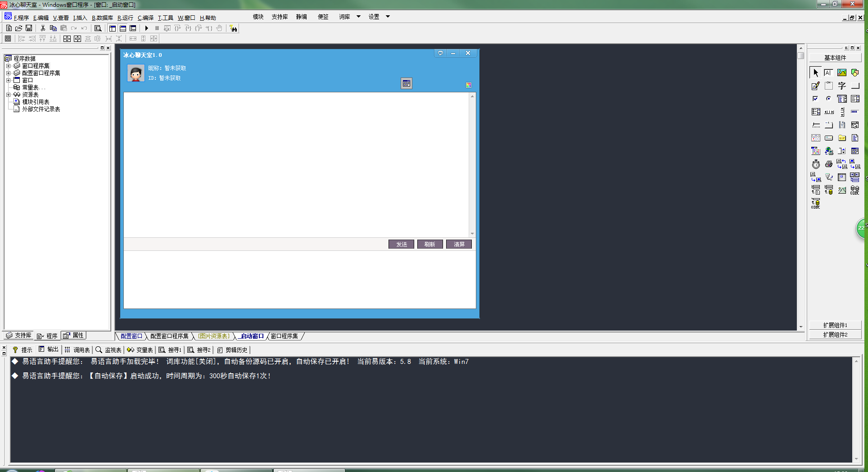Expand the 窗口程序集 tree node
The image size is (868, 472).
[8, 66]
